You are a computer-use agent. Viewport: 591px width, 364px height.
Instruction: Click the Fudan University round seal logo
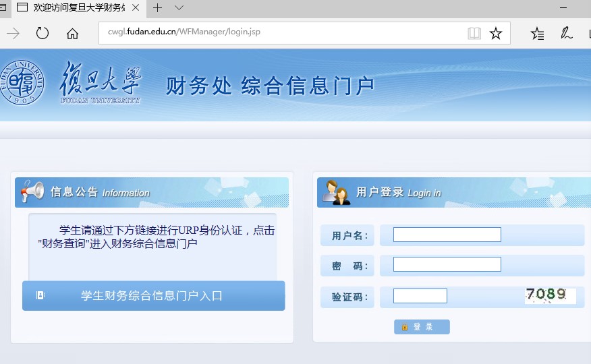click(x=22, y=82)
